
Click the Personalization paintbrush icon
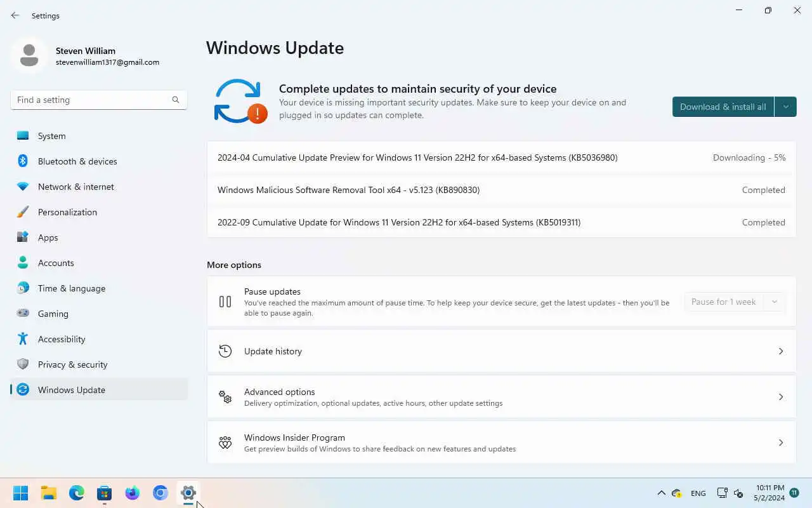[23, 212]
